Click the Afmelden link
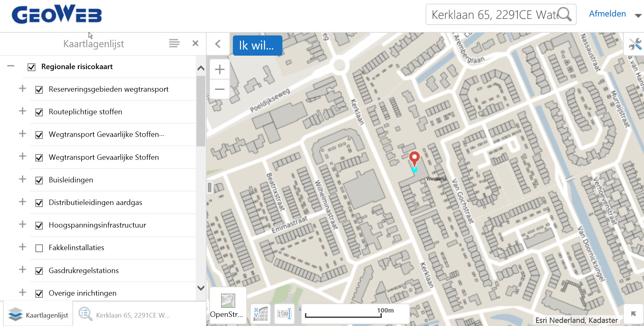The width and height of the screenshot is (644, 326). (607, 14)
